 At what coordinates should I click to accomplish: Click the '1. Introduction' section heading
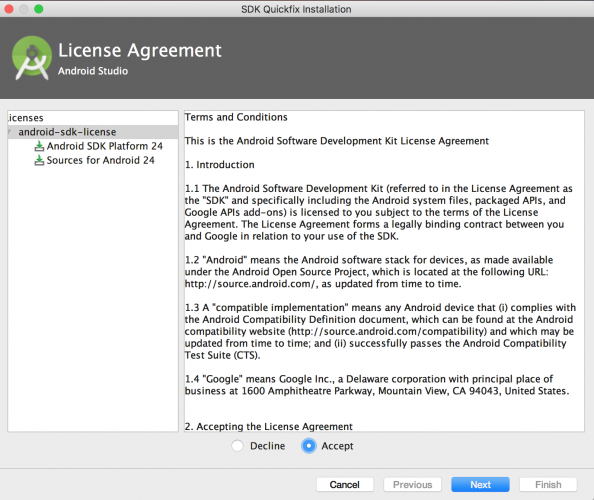click(x=220, y=165)
